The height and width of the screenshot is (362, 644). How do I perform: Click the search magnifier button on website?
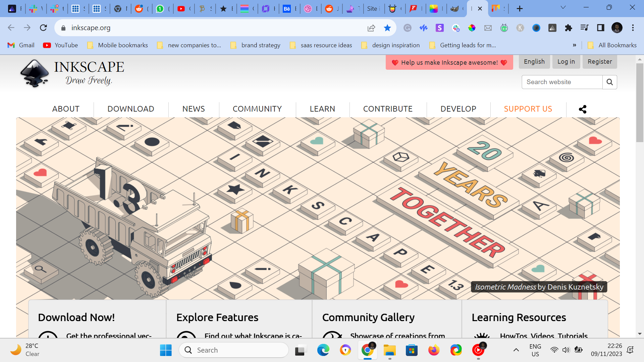point(609,82)
